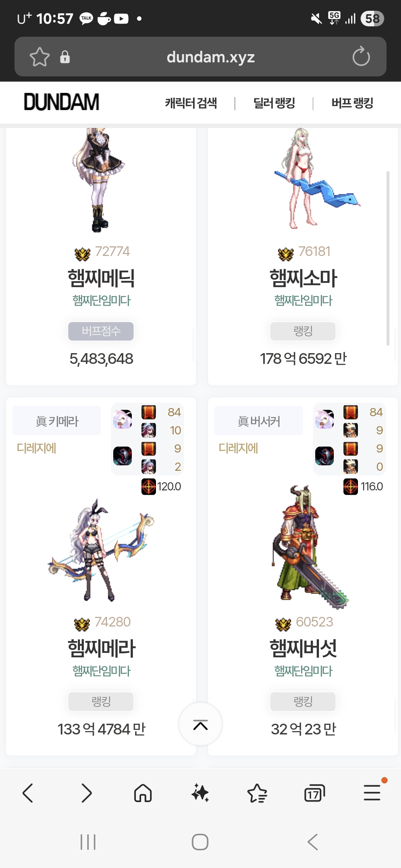The width and height of the screenshot is (401, 868).
Task: Open the 캐릭터 검색 menu item
Action: 191,103
